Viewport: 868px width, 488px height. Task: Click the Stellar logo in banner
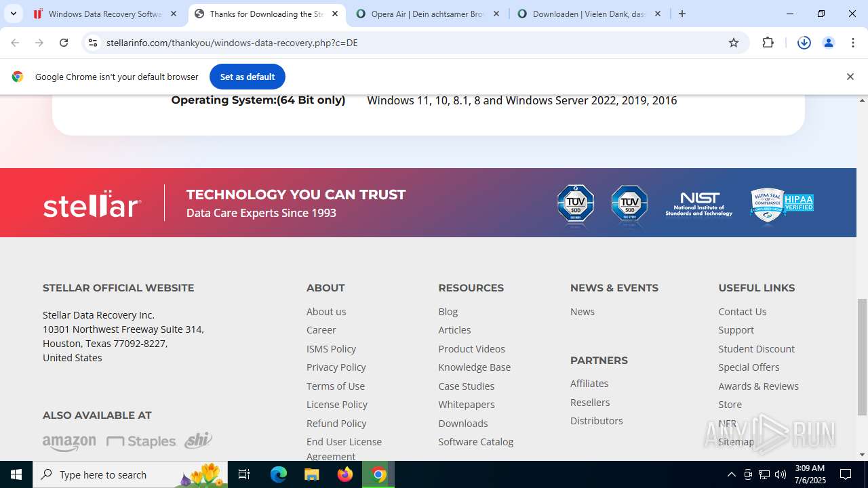coord(93,203)
